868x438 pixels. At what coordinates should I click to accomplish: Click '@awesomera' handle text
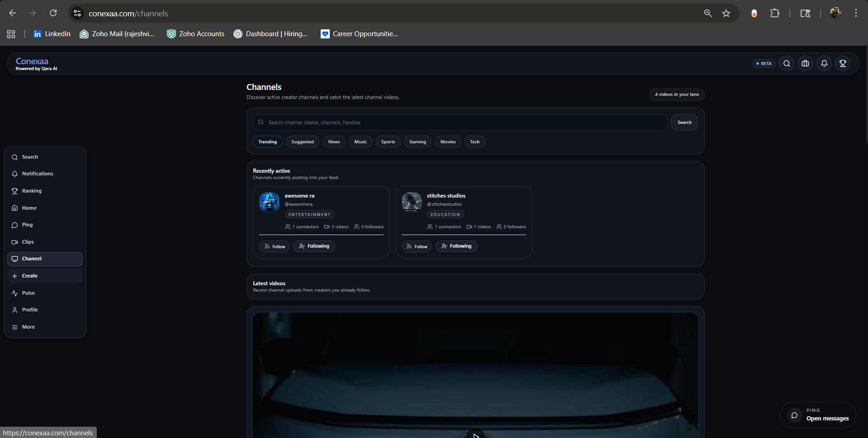coord(299,204)
